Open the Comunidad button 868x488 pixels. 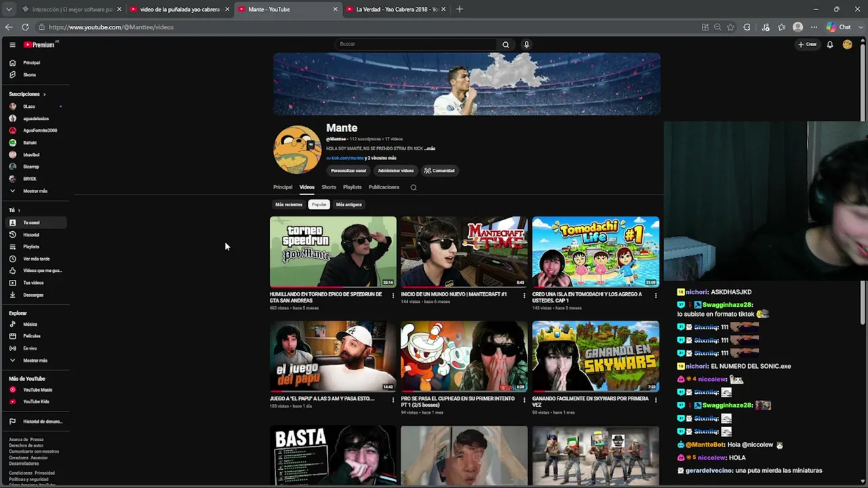[x=439, y=171]
